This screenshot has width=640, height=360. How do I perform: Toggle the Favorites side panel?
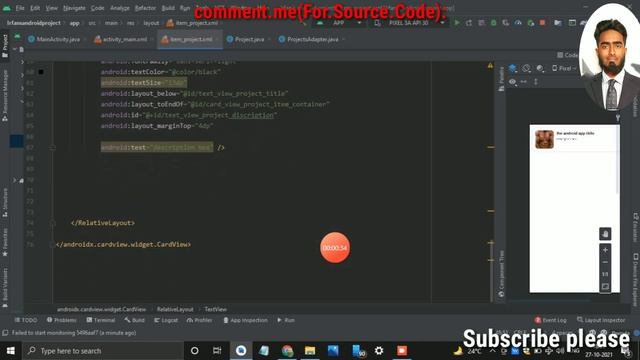point(5,242)
